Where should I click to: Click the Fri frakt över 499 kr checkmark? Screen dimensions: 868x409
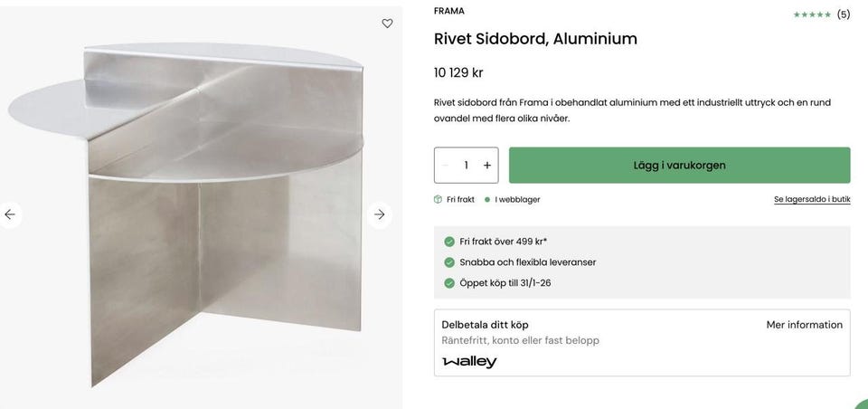(449, 242)
